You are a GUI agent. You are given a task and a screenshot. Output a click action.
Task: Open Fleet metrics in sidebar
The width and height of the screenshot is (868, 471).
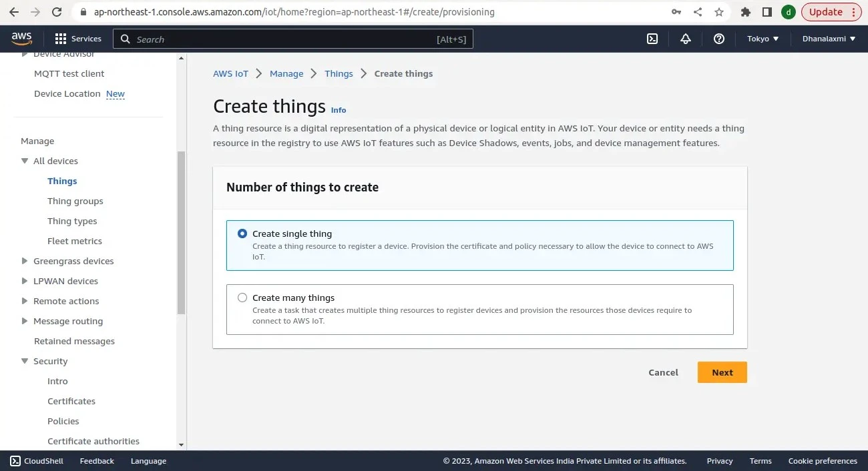pos(75,241)
